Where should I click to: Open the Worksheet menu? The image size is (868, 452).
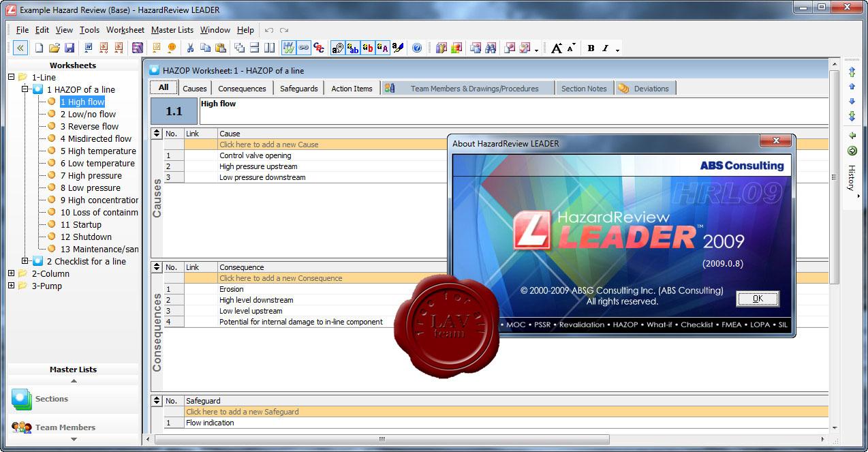pos(125,30)
